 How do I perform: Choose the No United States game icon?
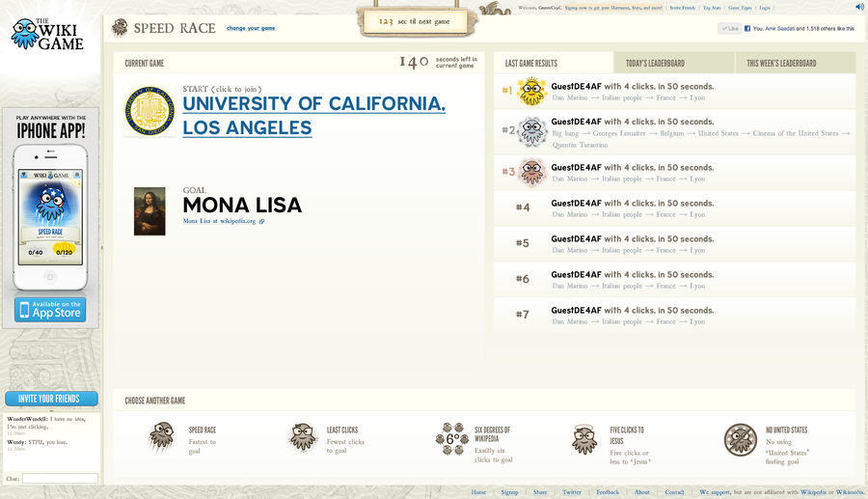tap(740, 439)
